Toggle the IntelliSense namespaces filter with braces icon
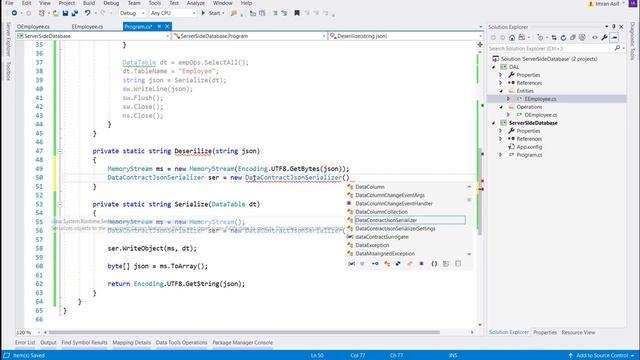The height and width of the screenshot is (360, 640). coord(434,264)
